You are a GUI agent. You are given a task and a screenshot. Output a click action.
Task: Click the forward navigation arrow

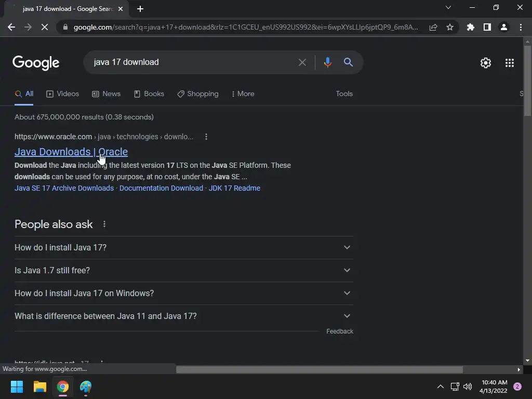28,27
